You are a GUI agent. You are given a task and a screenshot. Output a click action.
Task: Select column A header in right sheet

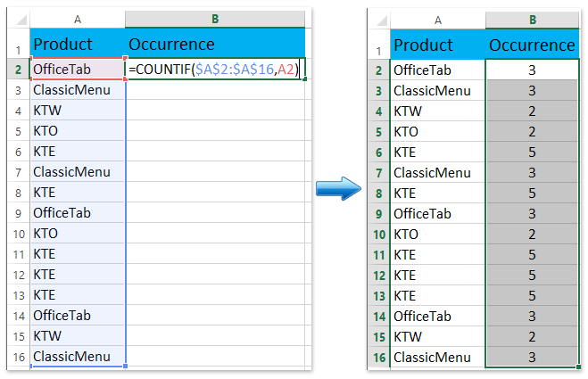(x=437, y=19)
